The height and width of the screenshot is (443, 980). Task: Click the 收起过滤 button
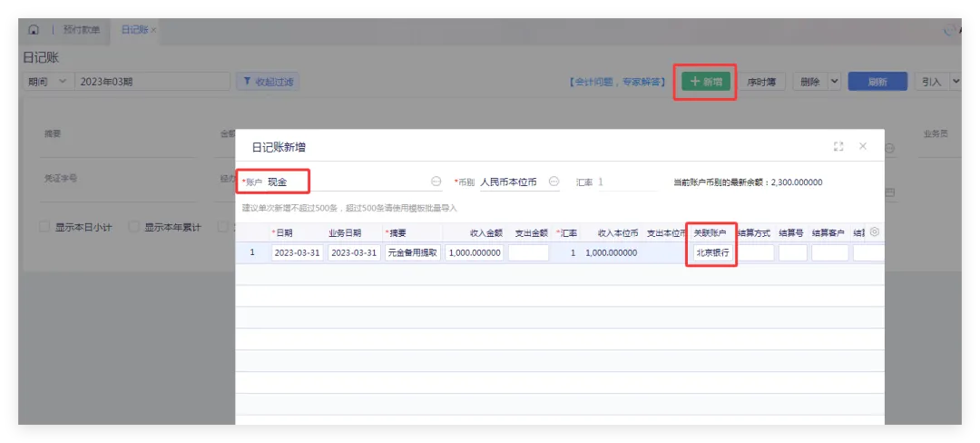tap(268, 81)
